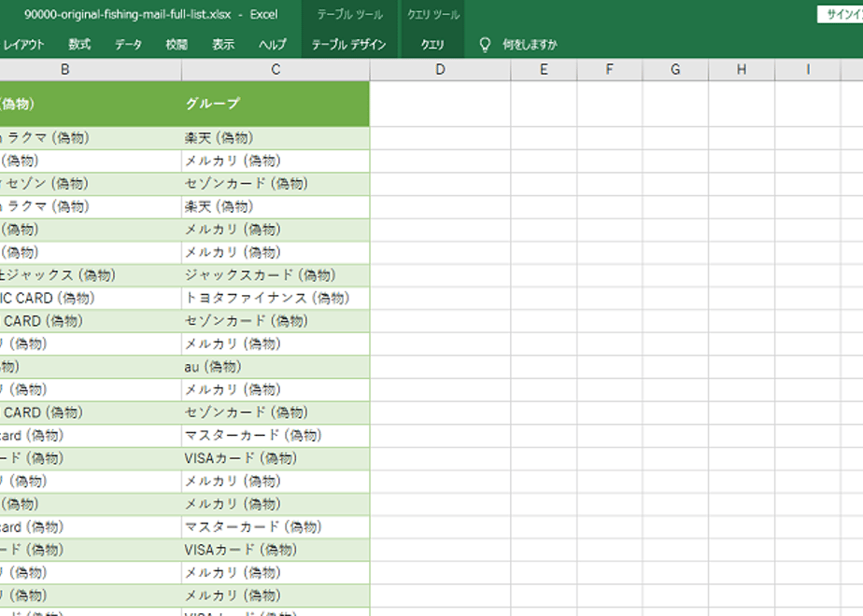Viewport: 863px width, 616px height.
Task: Select column D header
Action: tap(440, 70)
